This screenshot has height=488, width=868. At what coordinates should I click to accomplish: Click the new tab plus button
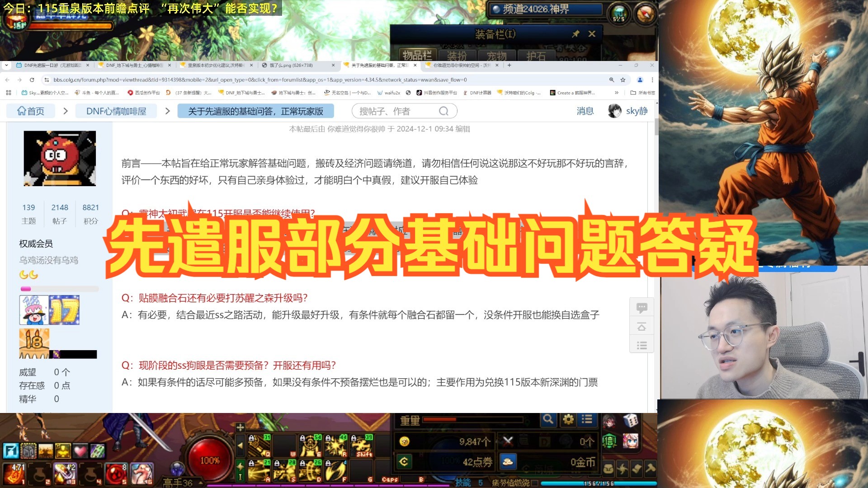point(509,65)
